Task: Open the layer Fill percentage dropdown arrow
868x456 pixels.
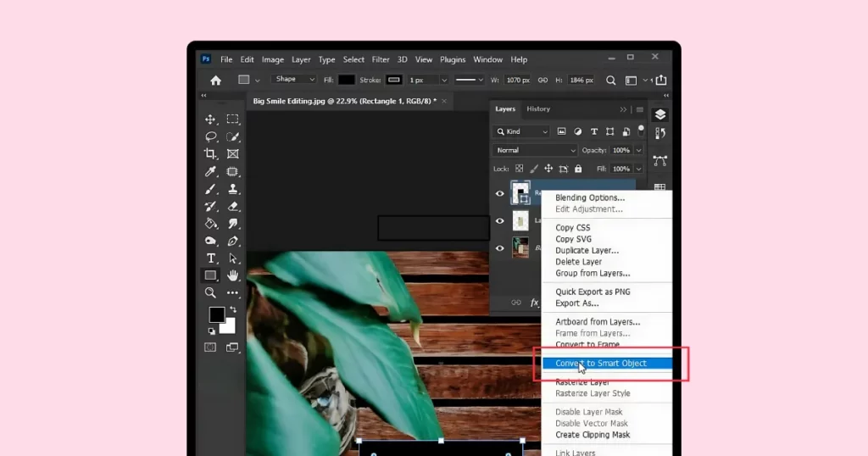Action: (639, 169)
